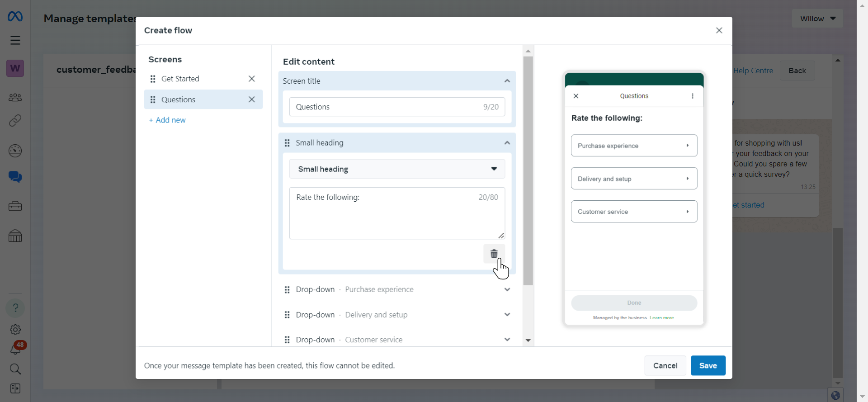Grab the drag handle of Get Started screen
Screen dimensions: 868x402
point(153,79)
